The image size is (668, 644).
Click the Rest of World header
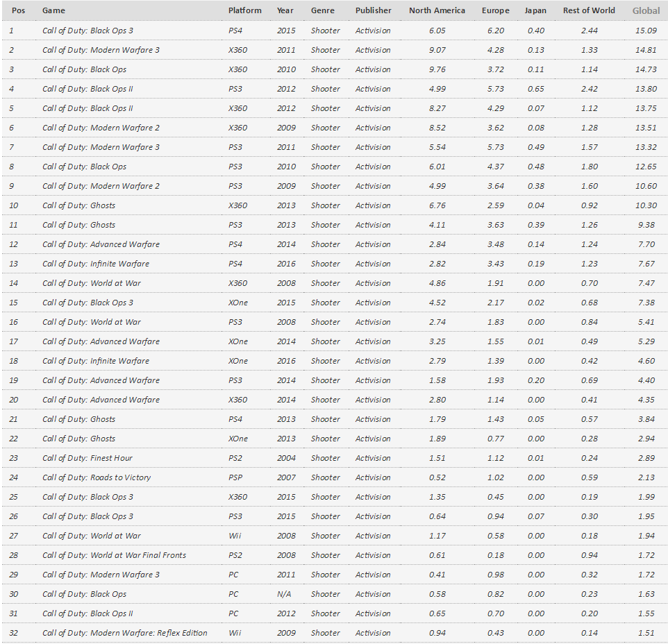click(589, 10)
